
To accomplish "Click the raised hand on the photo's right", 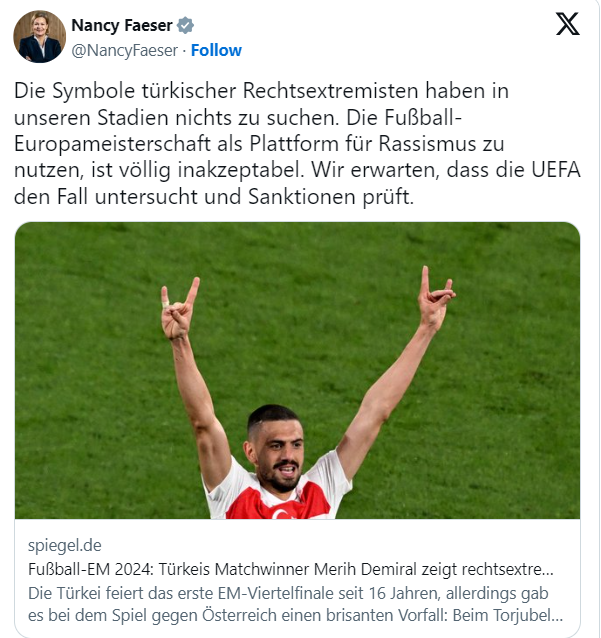I will click(x=435, y=298).
